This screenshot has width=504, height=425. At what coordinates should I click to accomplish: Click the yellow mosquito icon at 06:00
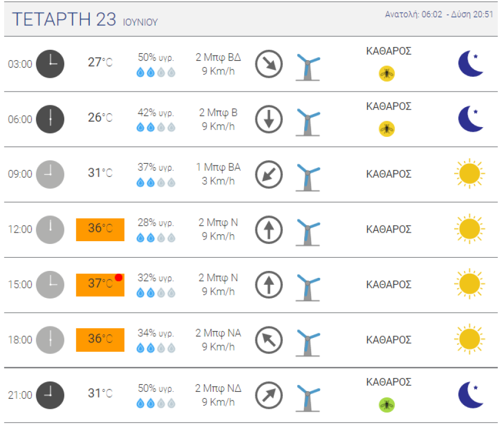coord(387,129)
